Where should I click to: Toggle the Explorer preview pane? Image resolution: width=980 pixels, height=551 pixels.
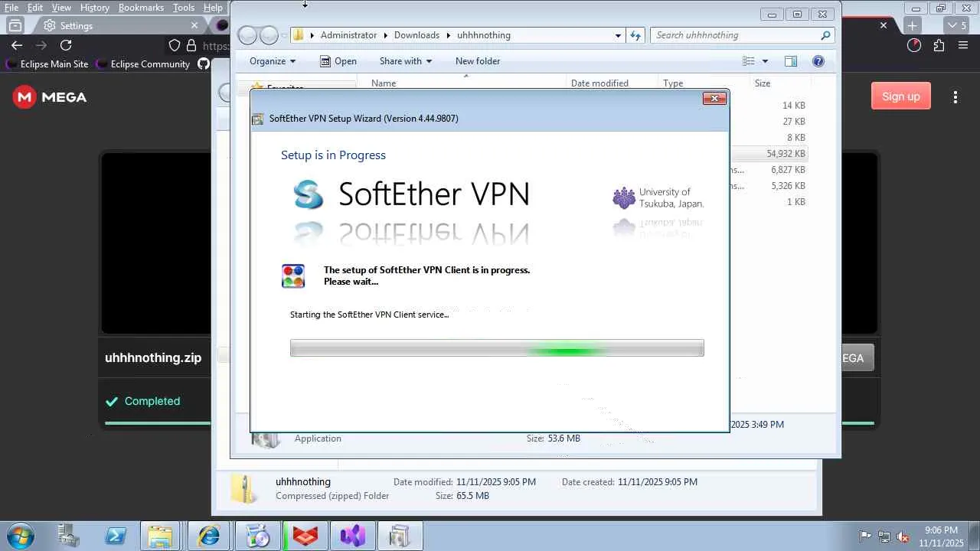point(791,61)
